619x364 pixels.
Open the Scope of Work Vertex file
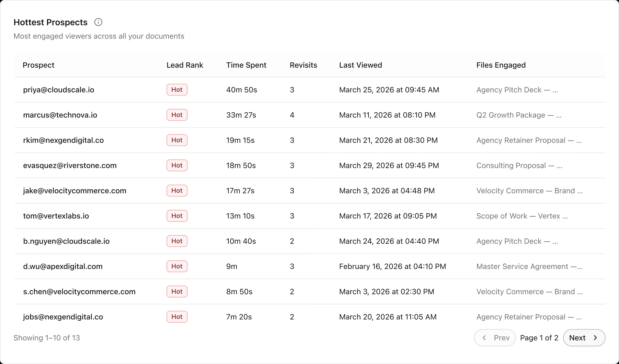click(522, 216)
